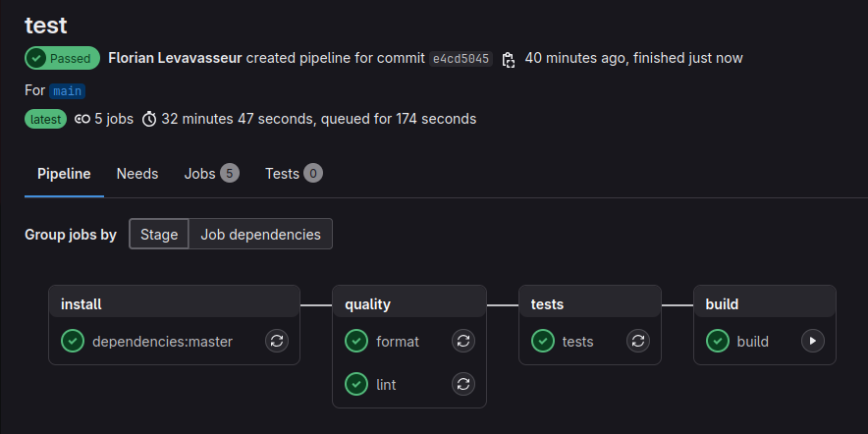Open commit e4cd5045 link
This screenshot has width=868, height=434.
click(x=461, y=59)
